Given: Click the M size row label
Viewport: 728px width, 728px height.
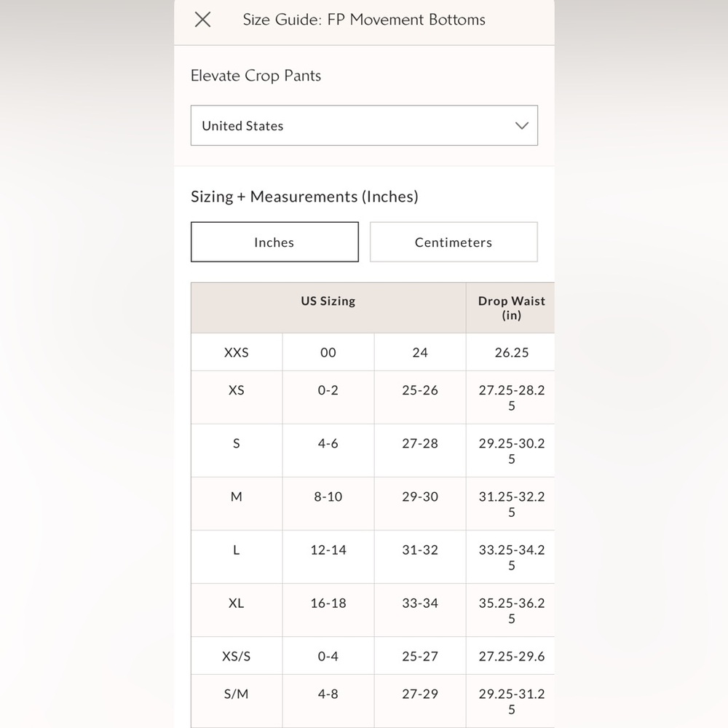Looking at the screenshot, I should (x=237, y=496).
